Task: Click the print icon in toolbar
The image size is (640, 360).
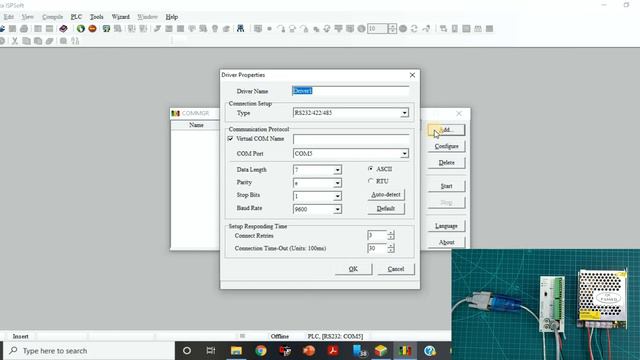Action: click(24, 29)
